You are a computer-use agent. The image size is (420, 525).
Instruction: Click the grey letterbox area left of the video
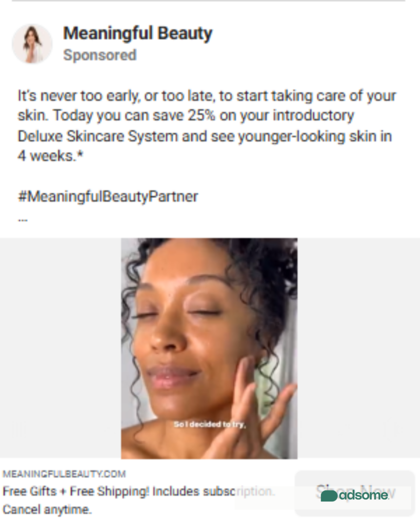(61, 348)
